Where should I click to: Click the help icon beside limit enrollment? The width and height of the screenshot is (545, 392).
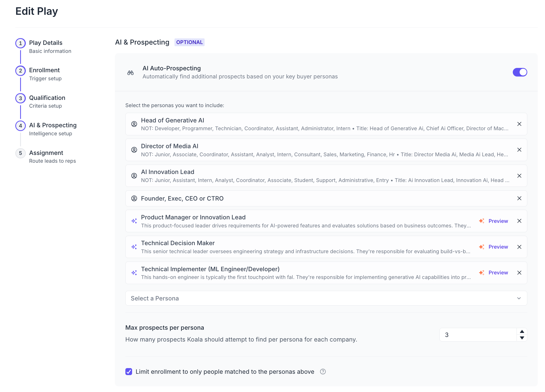[x=323, y=372]
